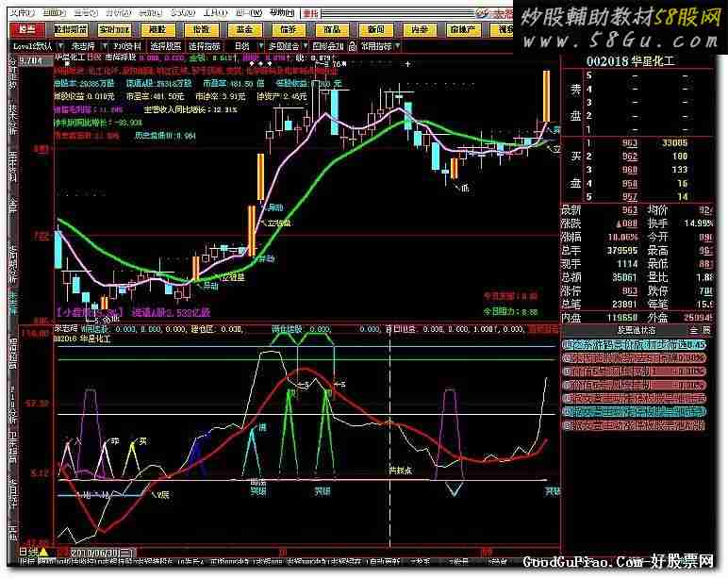
Task: Expand the dropdown arrow before F10资料
Action: [105, 46]
